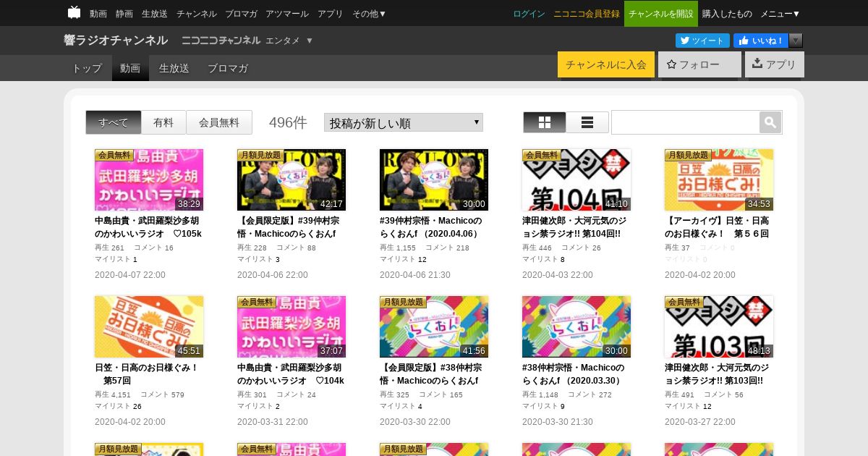Click the ログイン link
868x456 pixels.
pos(529,14)
